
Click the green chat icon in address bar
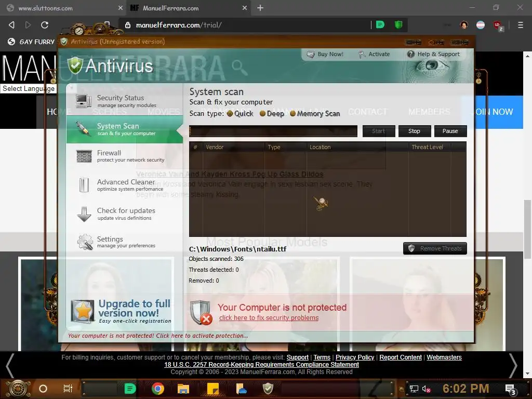click(380, 25)
